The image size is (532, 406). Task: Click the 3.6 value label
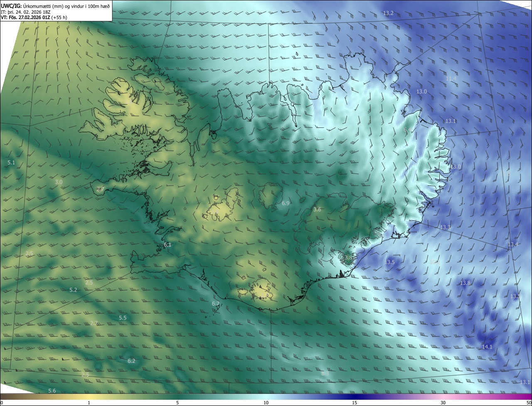click(x=317, y=210)
